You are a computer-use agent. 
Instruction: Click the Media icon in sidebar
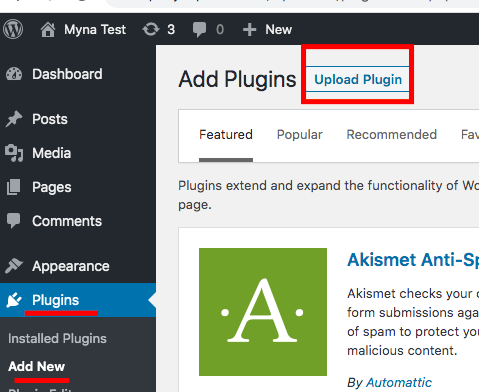(14, 153)
